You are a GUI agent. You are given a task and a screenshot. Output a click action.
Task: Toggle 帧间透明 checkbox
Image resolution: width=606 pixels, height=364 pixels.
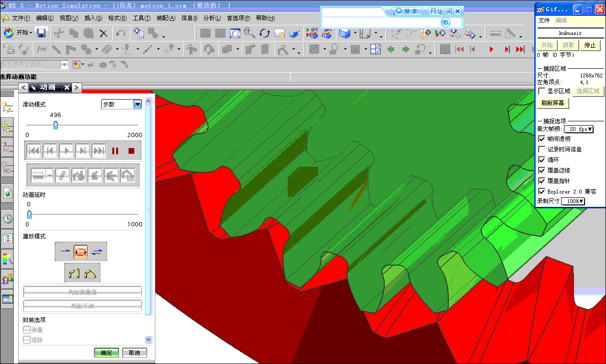click(x=542, y=139)
